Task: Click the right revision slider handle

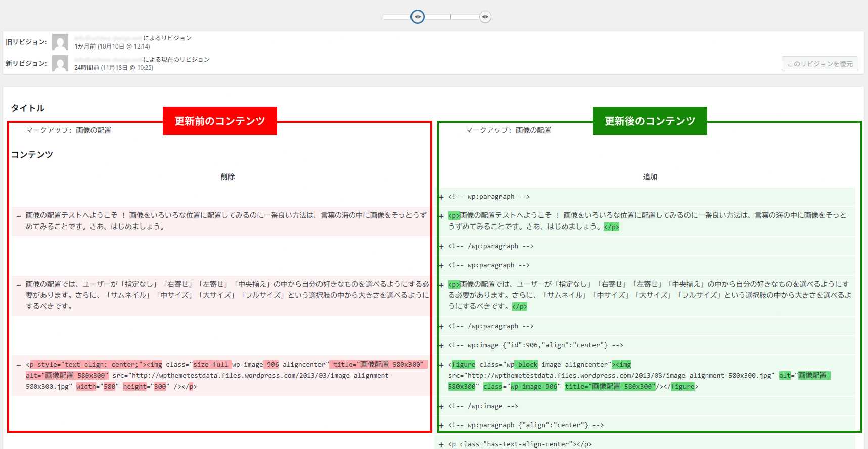Action: click(x=485, y=17)
